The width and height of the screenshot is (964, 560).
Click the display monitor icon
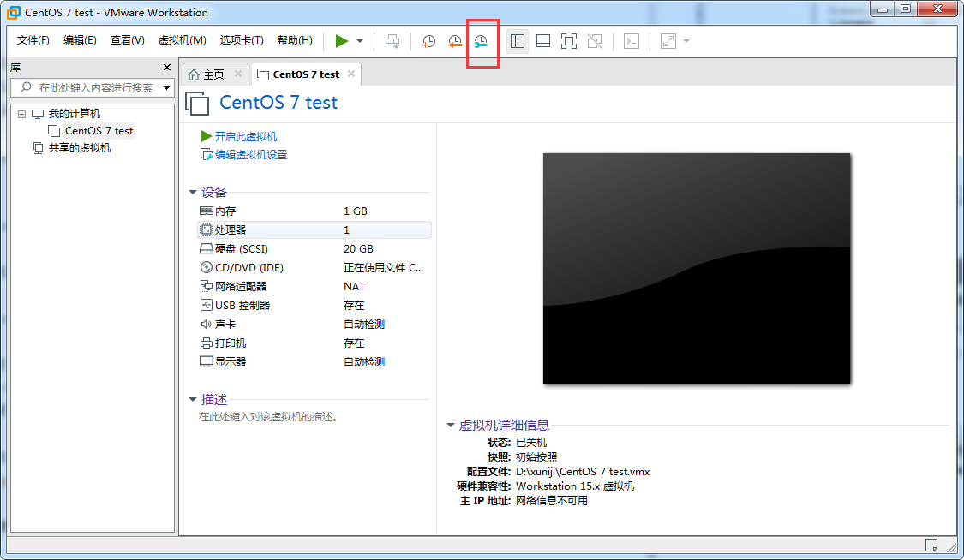click(207, 361)
